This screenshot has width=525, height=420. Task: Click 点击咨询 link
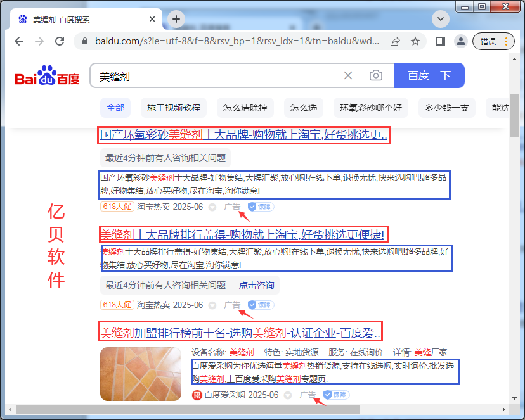(x=256, y=285)
